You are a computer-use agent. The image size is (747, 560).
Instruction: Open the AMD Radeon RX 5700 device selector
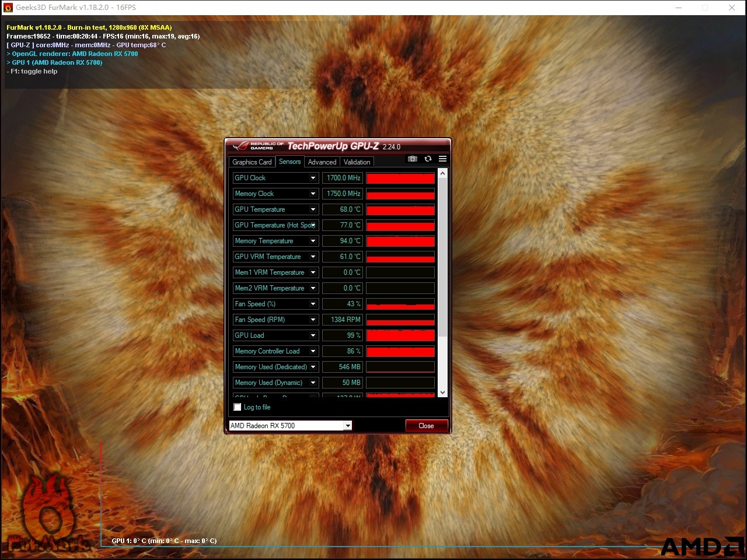pos(291,425)
